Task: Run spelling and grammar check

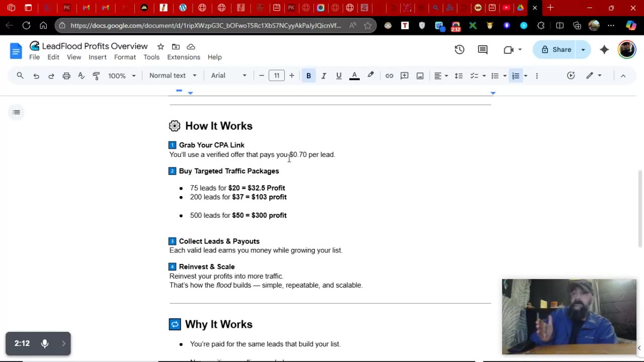Action: click(x=82, y=76)
